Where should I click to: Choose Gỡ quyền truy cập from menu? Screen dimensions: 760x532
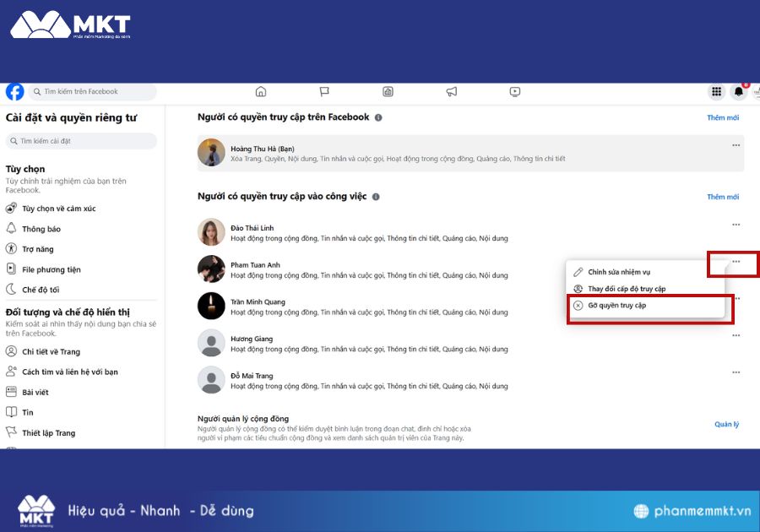coord(646,305)
